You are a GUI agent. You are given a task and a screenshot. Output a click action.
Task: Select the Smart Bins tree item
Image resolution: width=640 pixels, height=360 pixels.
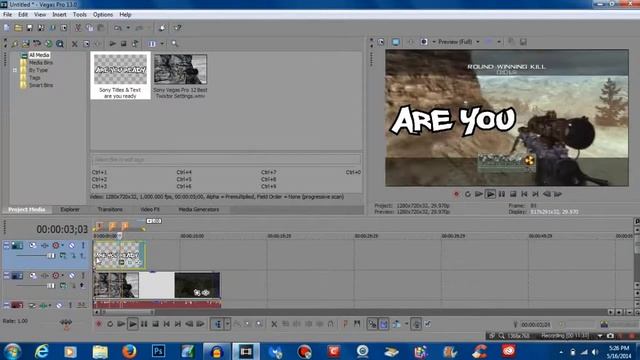point(41,85)
